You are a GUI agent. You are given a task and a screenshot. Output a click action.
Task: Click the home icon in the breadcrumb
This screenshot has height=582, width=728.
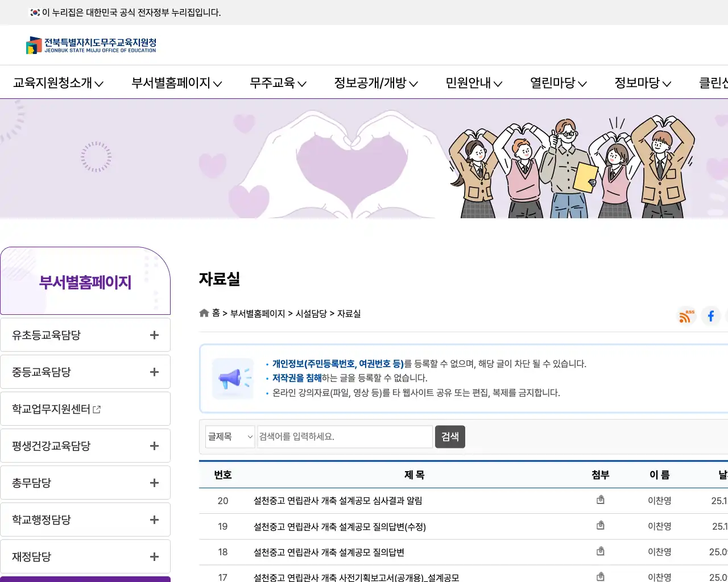pyautogui.click(x=204, y=313)
